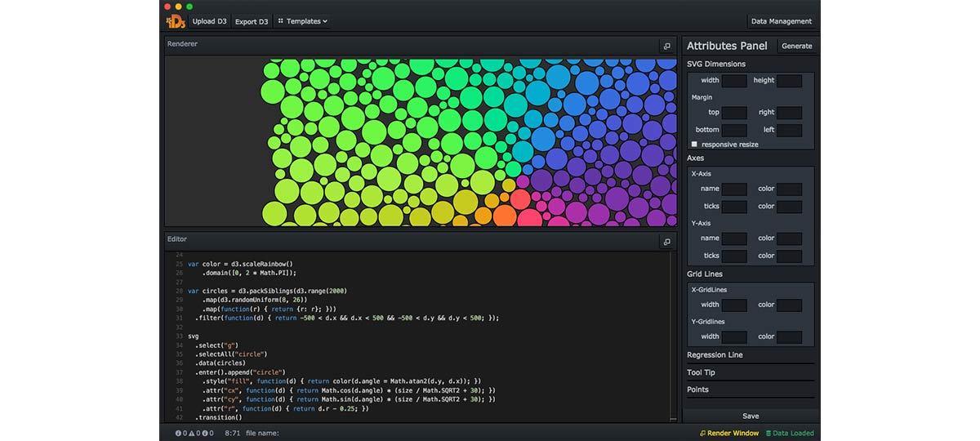Viewport: 980px width, 441px height.
Task: Click the X-Axis name color field
Action: pyautogui.click(x=790, y=189)
